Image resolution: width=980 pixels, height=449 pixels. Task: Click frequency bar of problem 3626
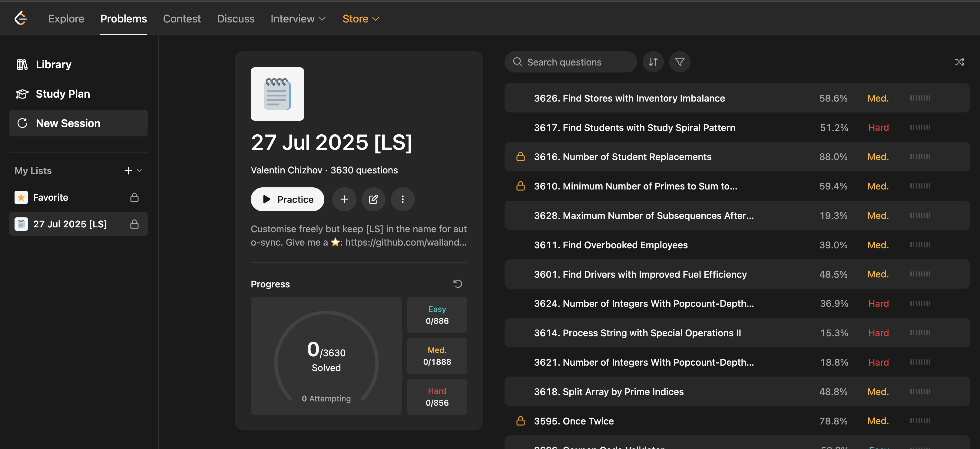coord(920,98)
